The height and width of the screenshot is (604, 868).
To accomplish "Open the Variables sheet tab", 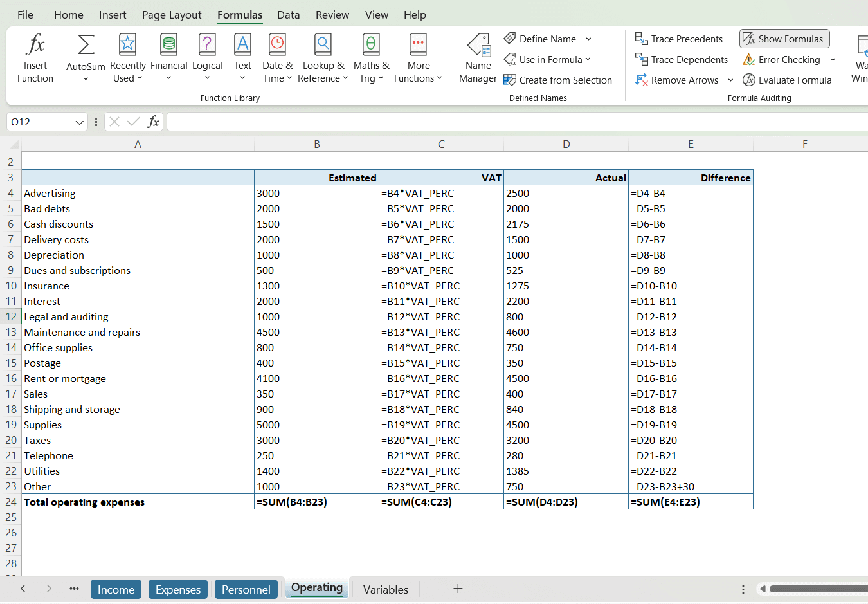I will pyautogui.click(x=385, y=590).
